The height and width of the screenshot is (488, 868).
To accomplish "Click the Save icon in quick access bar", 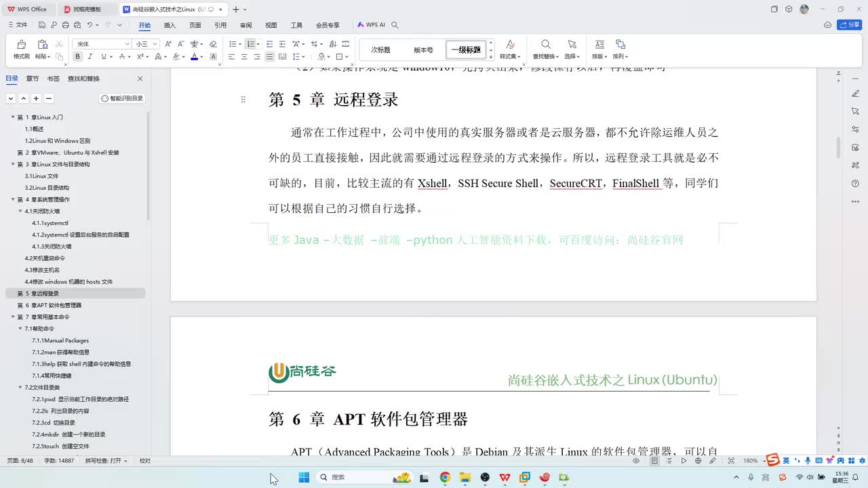I will (x=42, y=25).
